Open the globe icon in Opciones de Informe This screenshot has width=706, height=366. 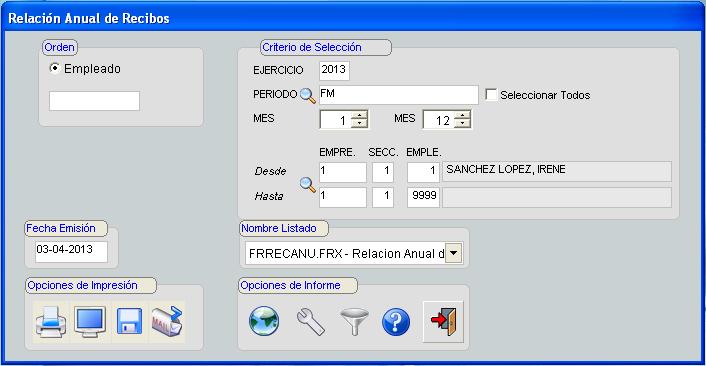click(264, 321)
